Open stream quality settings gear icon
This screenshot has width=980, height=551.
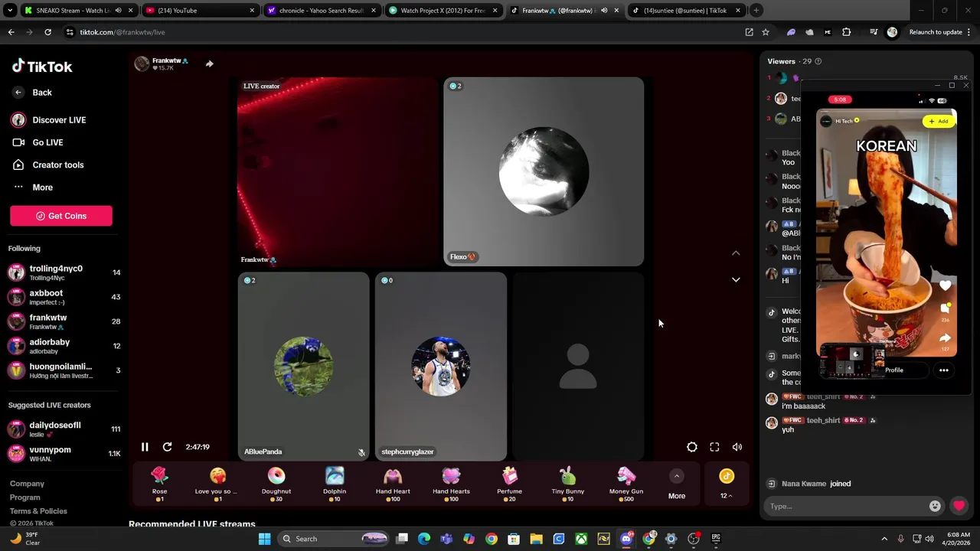click(692, 447)
